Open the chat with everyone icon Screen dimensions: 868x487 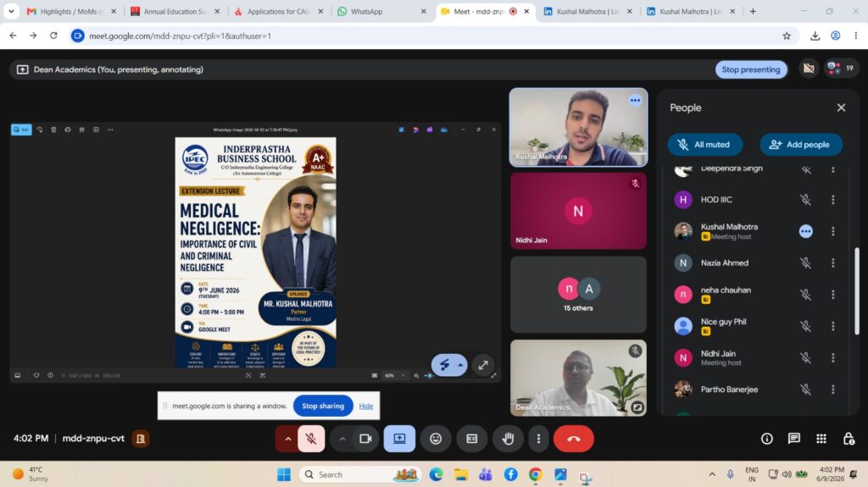[x=793, y=439]
